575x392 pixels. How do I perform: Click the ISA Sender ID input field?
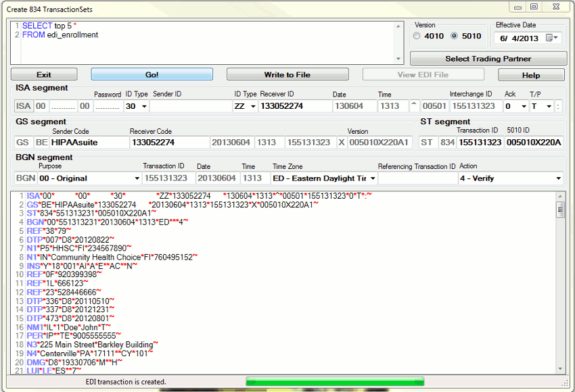[x=189, y=106]
